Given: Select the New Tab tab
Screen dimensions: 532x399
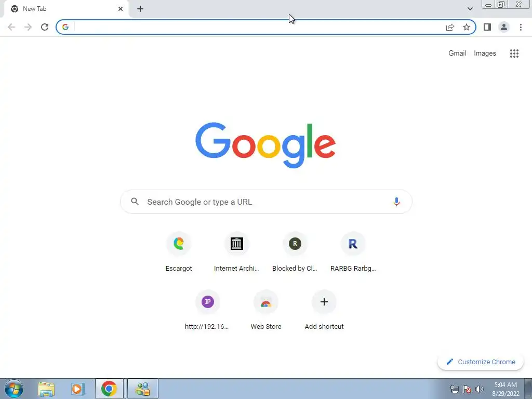Looking at the screenshot, I should pos(66,9).
